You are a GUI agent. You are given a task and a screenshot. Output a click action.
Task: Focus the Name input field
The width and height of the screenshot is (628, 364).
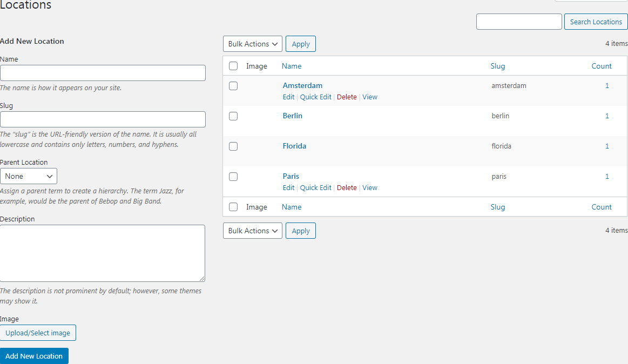pos(103,73)
